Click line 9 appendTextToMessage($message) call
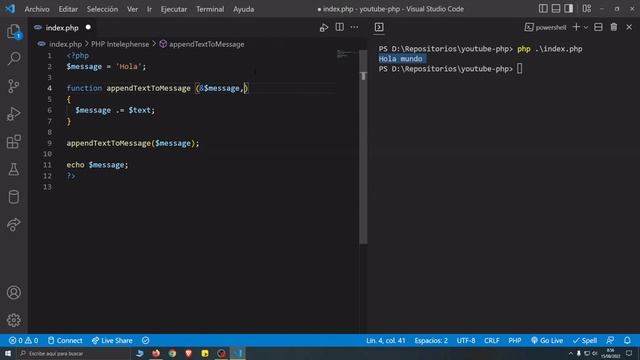The height and width of the screenshot is (360, 640). pyautogui.click(x=133, y=143)
